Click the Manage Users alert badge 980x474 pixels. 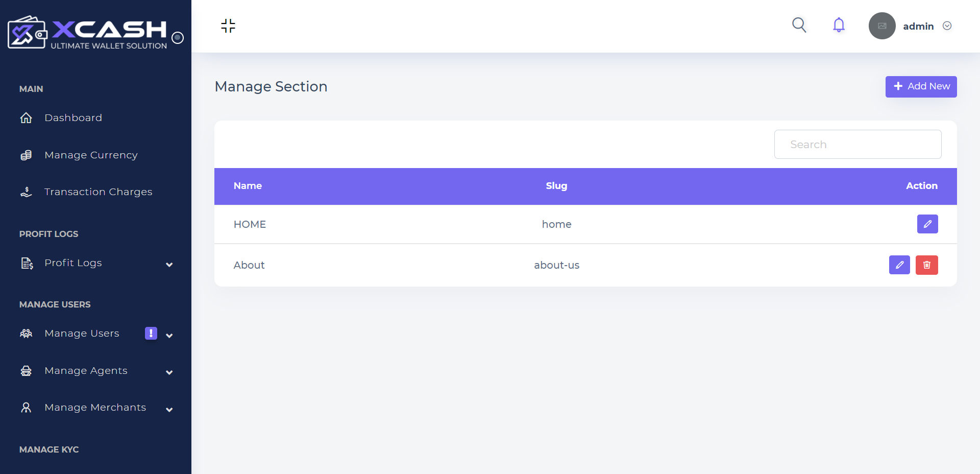[151, 333]
